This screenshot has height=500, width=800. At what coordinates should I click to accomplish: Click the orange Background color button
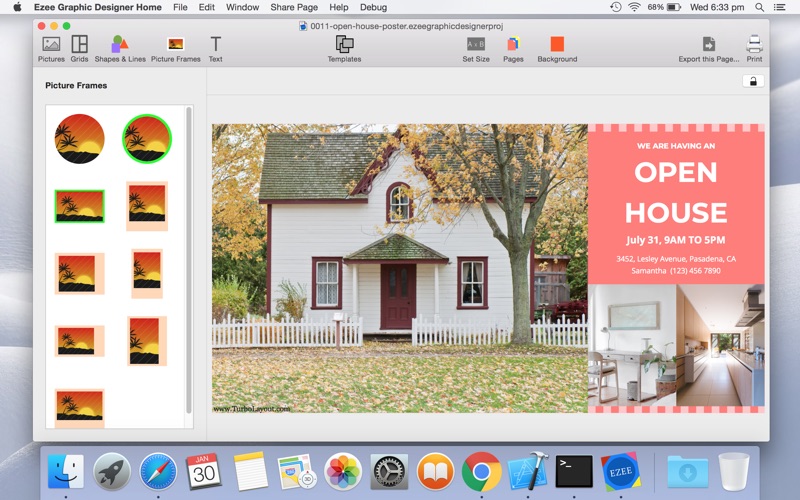[557, 44]
